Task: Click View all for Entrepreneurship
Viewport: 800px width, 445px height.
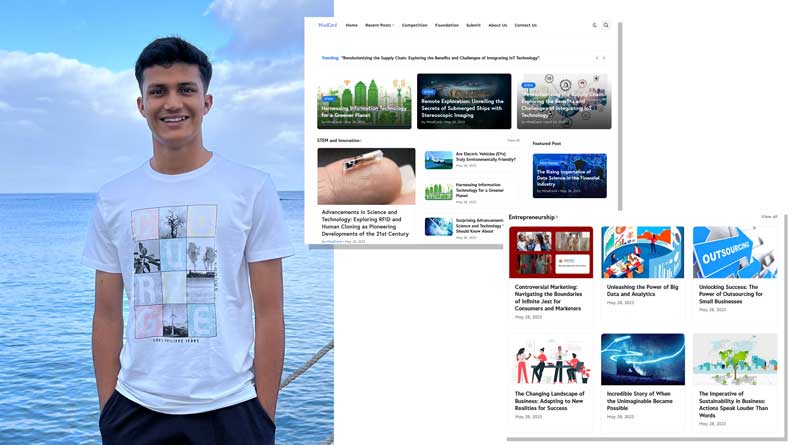Action: point(769,217)
